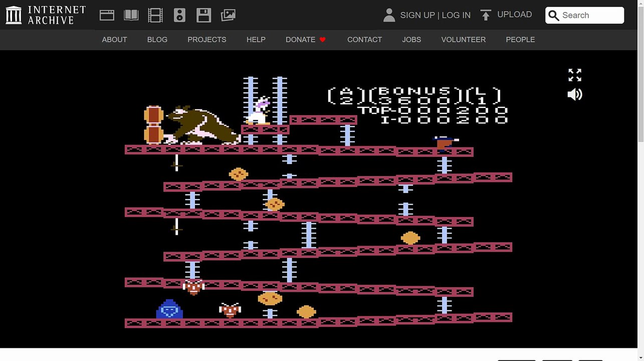
Task: Open the JOBS menu item
Action: pos(411,40)
